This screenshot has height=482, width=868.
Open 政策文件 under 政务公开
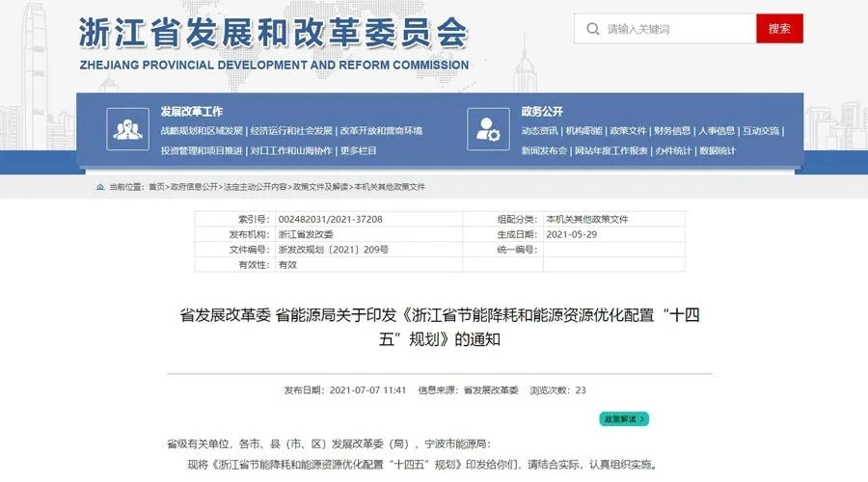(x=628, y=131)
